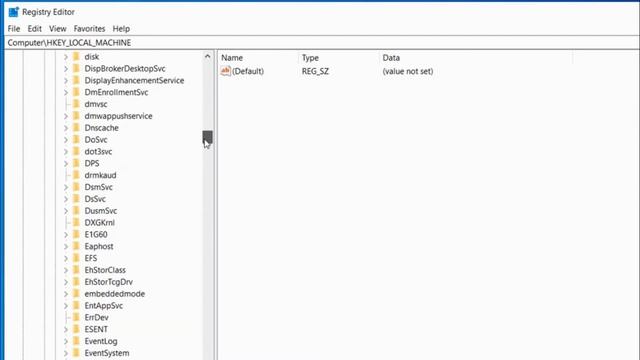Click the DmEnrollmentSvc folder icon
640x360 pixels.
tap(76, 92)
